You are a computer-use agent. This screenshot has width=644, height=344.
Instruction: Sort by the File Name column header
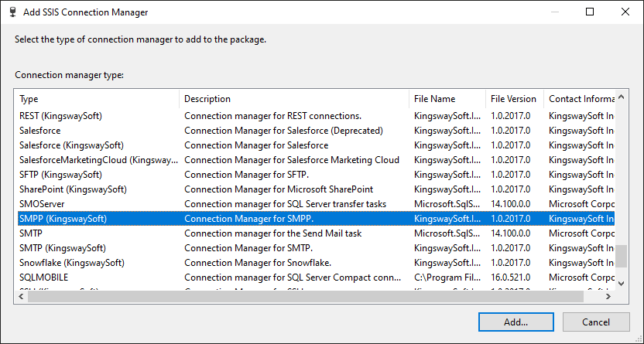pos(447,99)
